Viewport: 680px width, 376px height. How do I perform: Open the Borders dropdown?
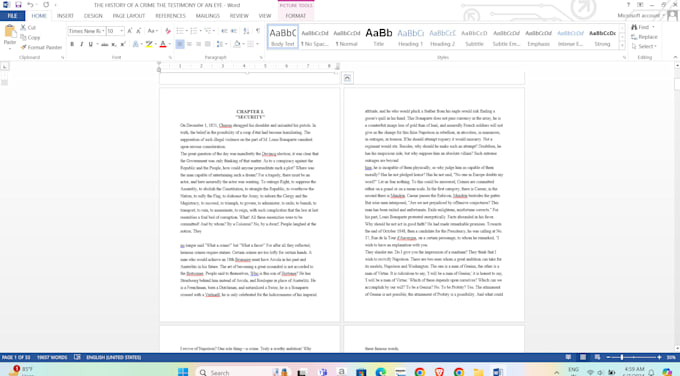(257, 44)
